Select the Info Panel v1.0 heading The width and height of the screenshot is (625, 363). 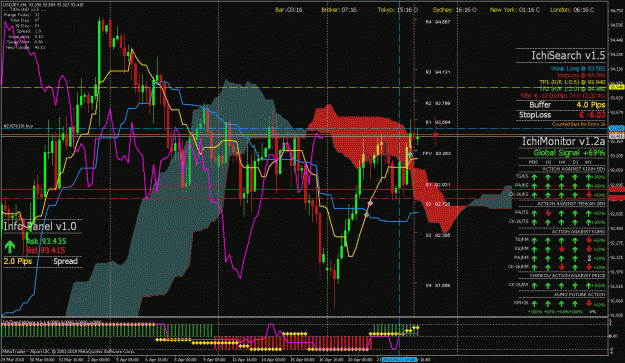[39, 226]
